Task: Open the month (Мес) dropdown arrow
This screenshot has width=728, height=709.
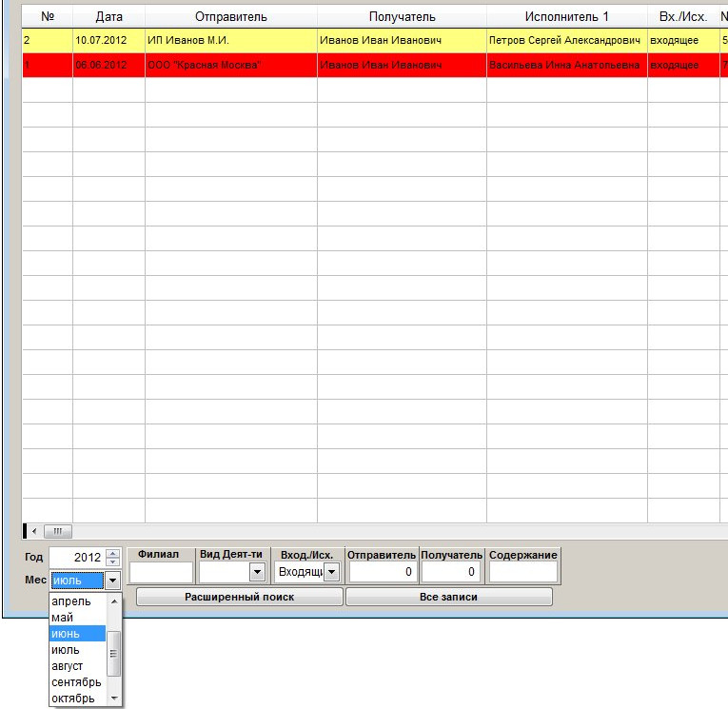Action: pyautogui.click(x=113, y=581)
